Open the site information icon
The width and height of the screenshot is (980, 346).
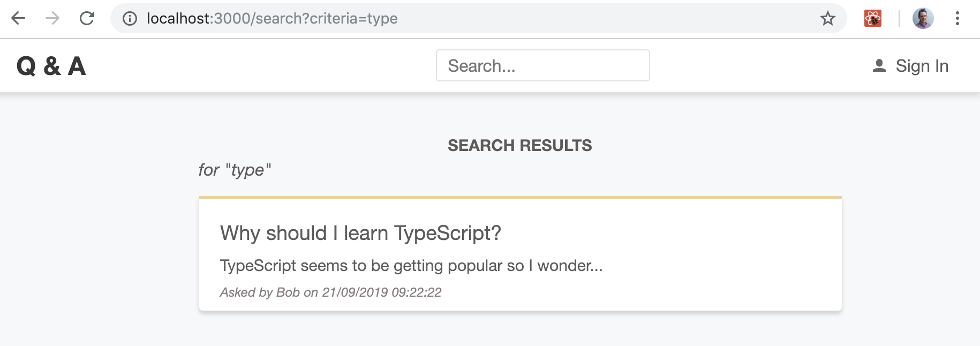click(130, 19)
